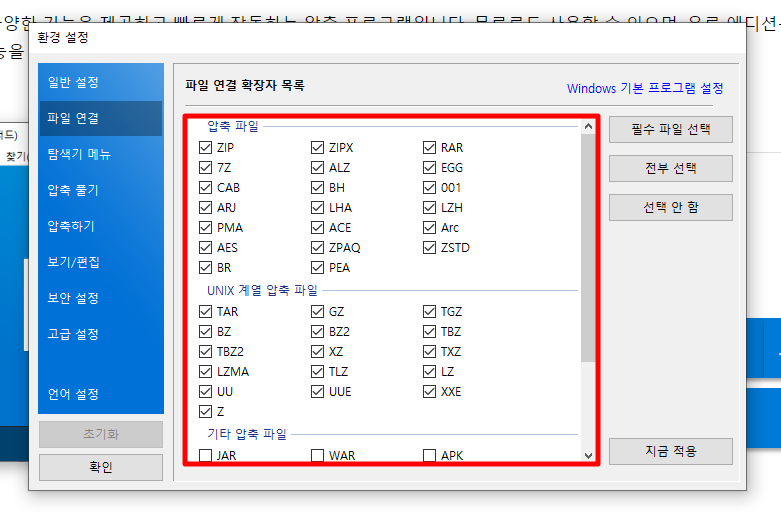The image size is (781, 523).
Task: Toggle the 7Z checkbox
Action: 205,167
